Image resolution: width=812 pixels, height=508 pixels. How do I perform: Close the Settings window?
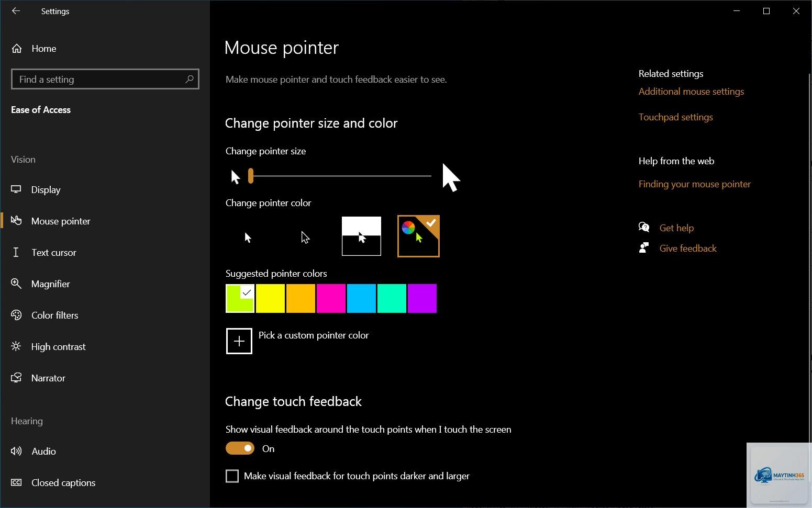pyautogui.click(x=796, y=11)
